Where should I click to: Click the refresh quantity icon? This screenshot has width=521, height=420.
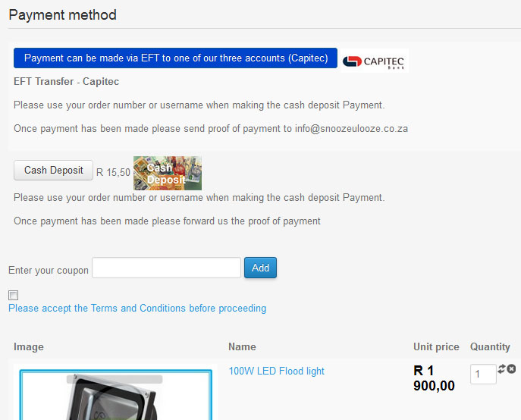[501, 369]
